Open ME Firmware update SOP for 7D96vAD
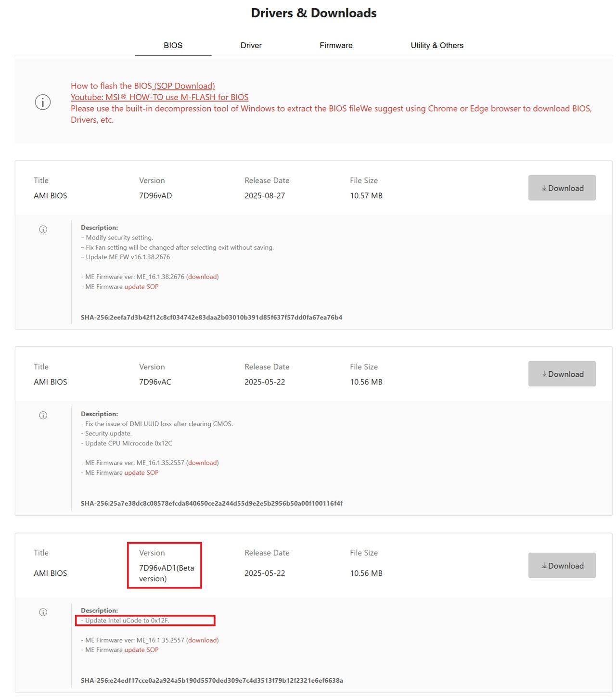The width and height of the screenshot is (616, 699). coord(141,287)
